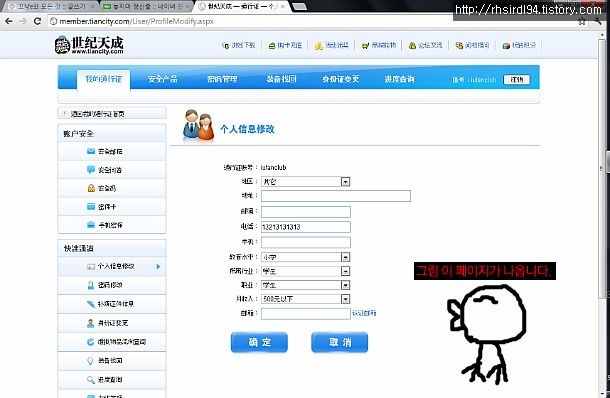610x398 pixels.
Task: Click the 取消 cancel button
Action: pyautogui.click(x=340, y=342)
